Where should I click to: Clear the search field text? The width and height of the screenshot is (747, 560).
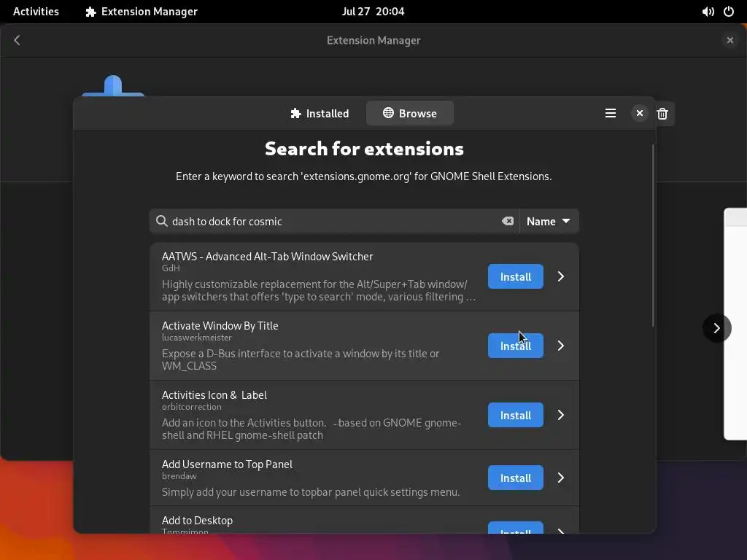click(x=508, y=221)
